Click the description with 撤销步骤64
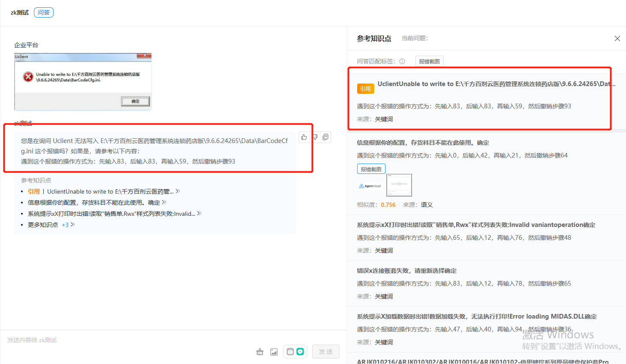Screen dimensions: 626x364 462,155
